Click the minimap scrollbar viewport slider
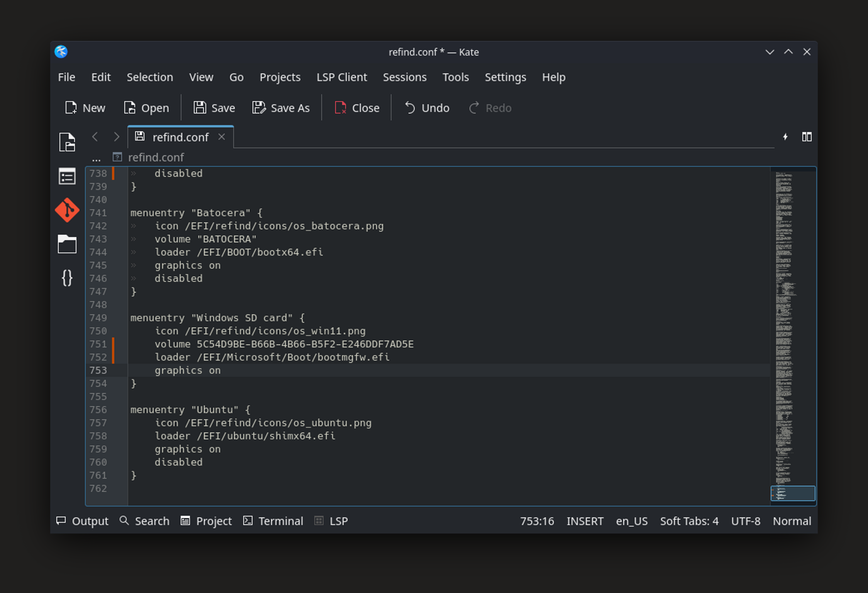This screenshot has height=593, width=868. click(793, 493)
